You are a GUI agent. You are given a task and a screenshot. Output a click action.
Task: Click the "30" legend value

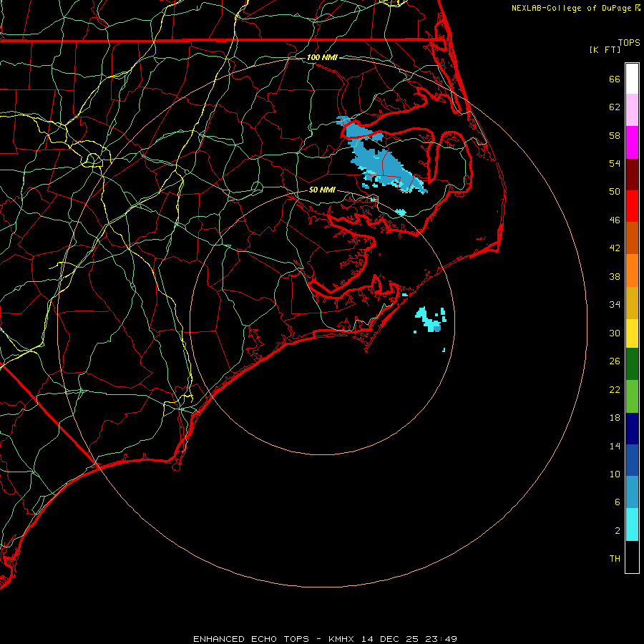615,333
